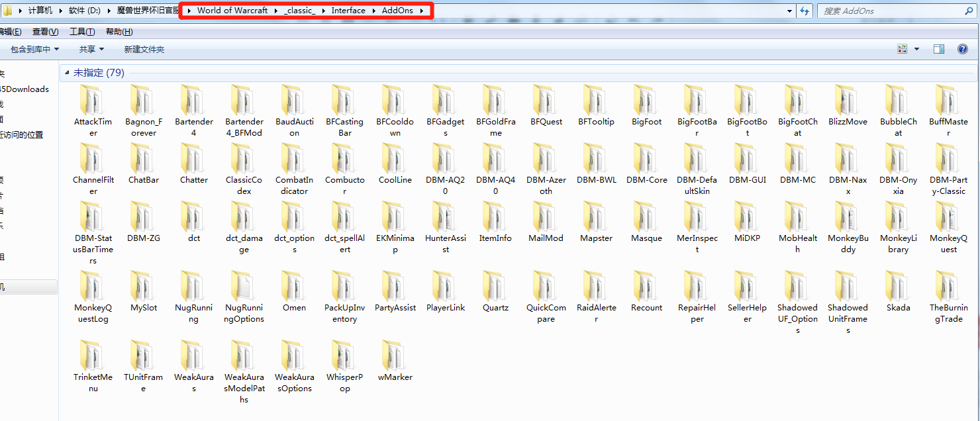The height and width of the screenshot is (421, 980).
Task: Click the change view icon
Action: [x=902, y=49]
